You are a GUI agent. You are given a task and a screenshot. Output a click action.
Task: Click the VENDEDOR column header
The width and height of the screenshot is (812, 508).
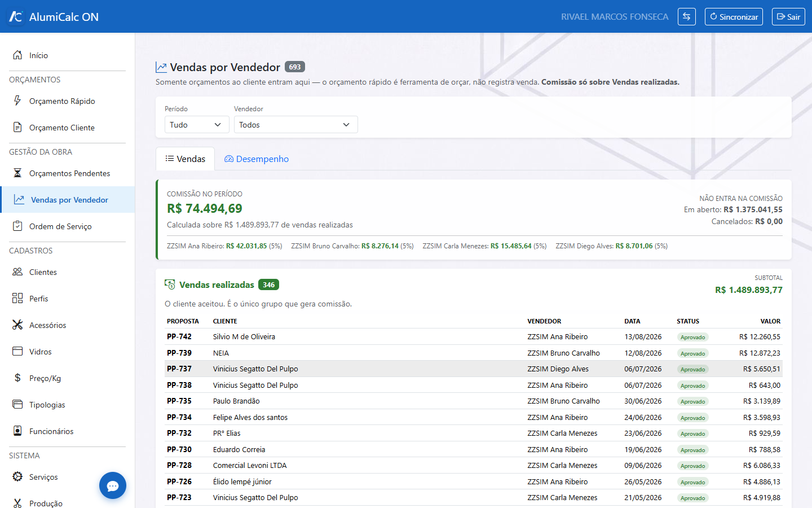[544, 321]
